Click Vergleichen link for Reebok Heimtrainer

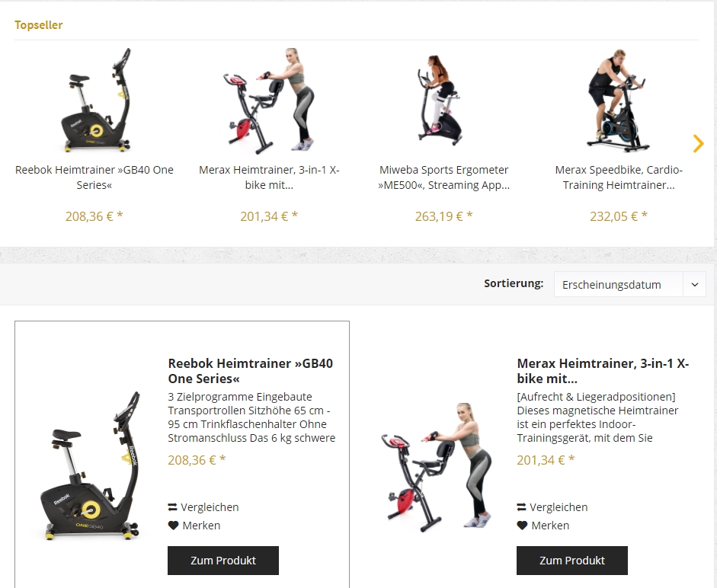(203, 507)
